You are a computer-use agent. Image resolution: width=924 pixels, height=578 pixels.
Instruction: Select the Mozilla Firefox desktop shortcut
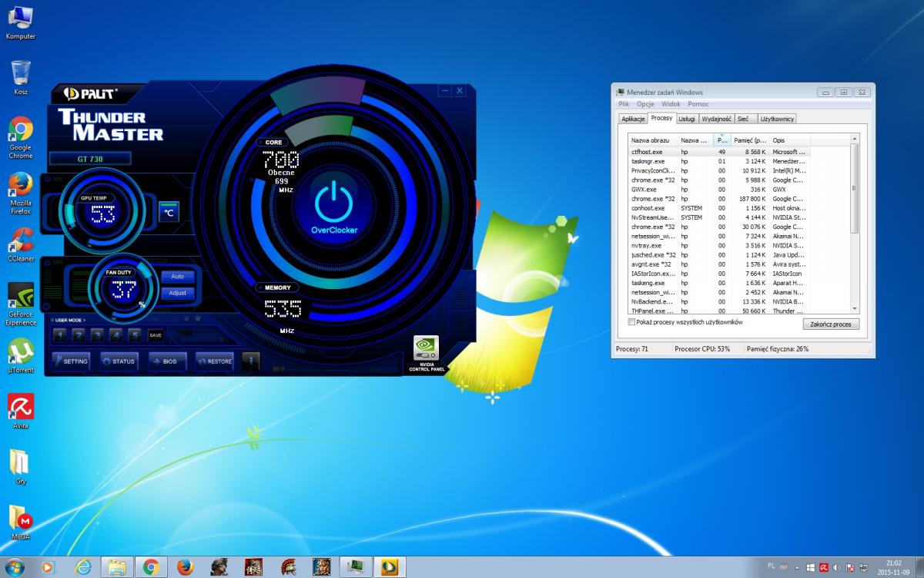coord(21,193)
